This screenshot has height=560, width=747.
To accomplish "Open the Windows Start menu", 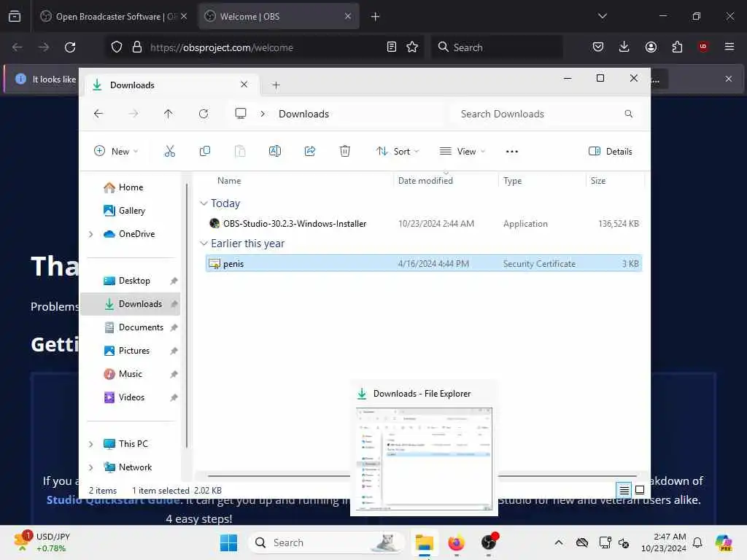I will [x=228, y=542].
